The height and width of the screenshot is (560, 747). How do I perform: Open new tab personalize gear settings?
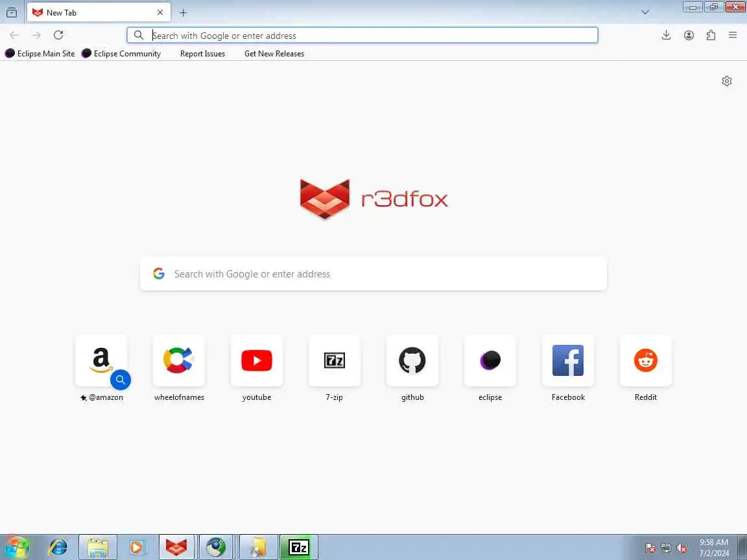726,81
